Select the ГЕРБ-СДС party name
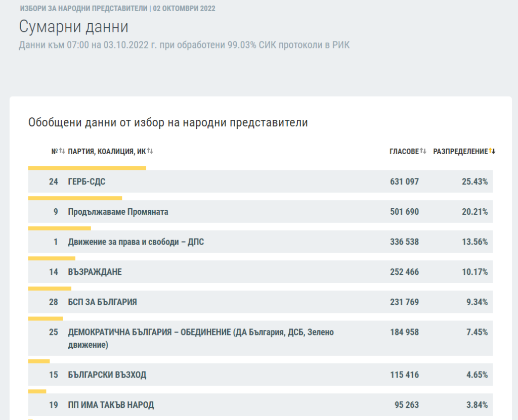 point(87,181)
